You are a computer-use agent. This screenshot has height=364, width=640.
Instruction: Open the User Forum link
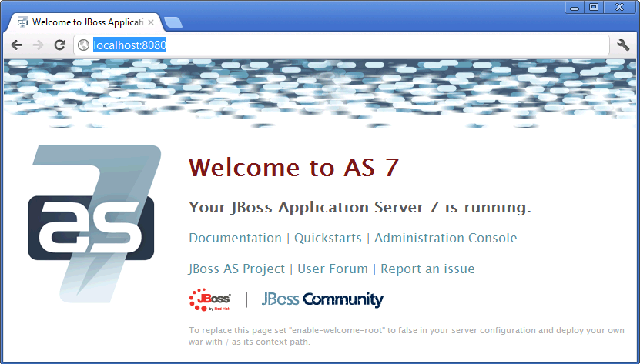[333, 269]
